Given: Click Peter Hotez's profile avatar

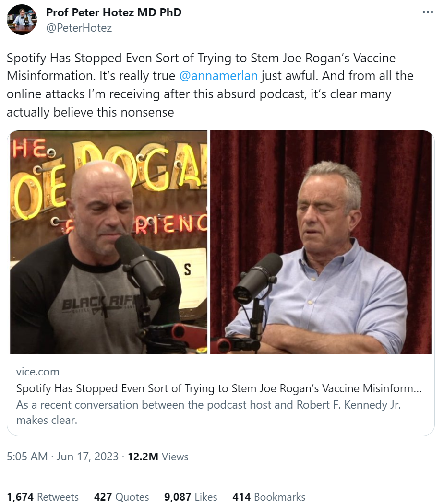Looking at the screenshot, I should [22, 20].
